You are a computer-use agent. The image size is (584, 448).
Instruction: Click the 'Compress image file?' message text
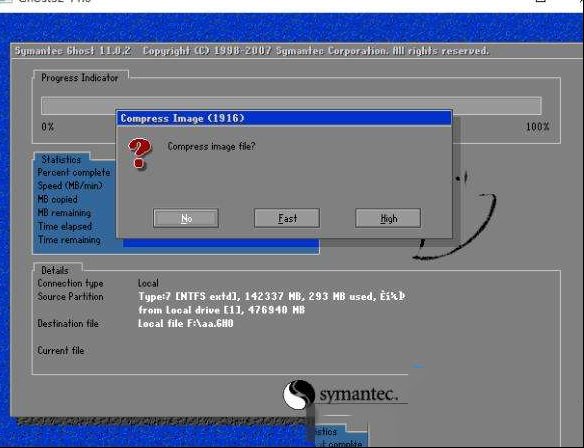(212, 146)
